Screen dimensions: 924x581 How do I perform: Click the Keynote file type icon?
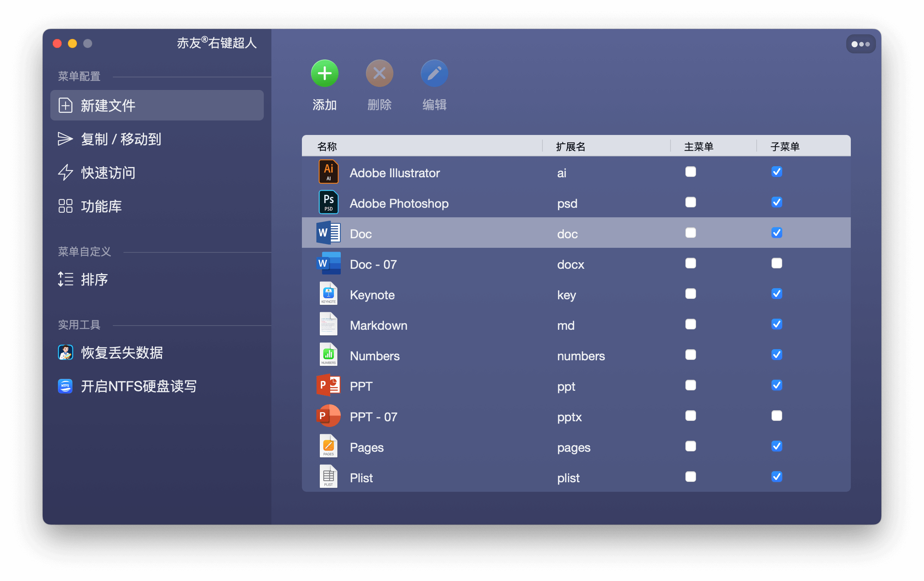329,294
